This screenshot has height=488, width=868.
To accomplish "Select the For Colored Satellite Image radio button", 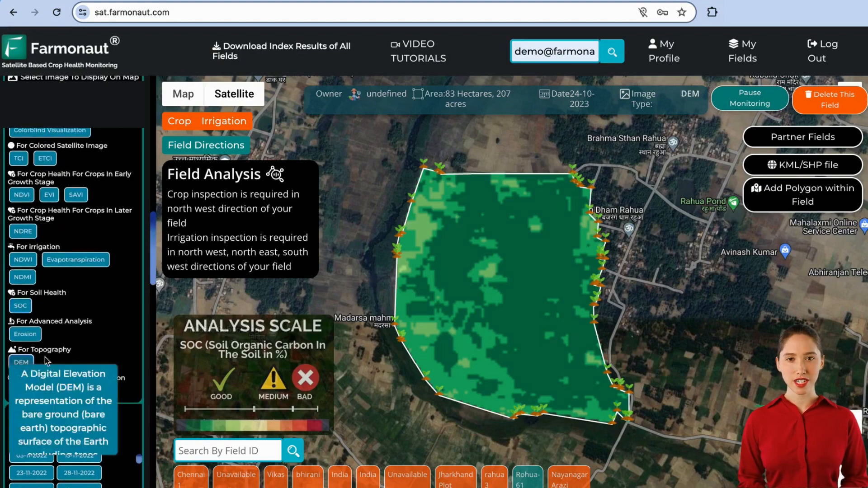I will coord(11,145).
